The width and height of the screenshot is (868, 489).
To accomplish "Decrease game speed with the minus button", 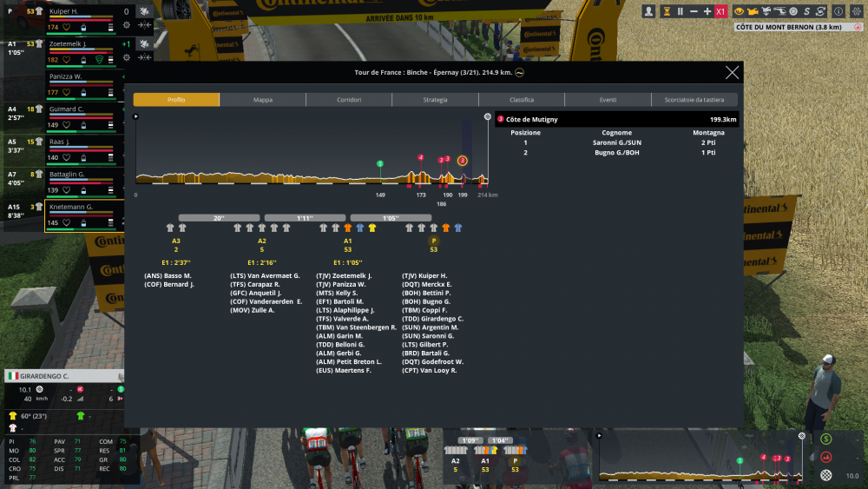I will pos(694,11).
